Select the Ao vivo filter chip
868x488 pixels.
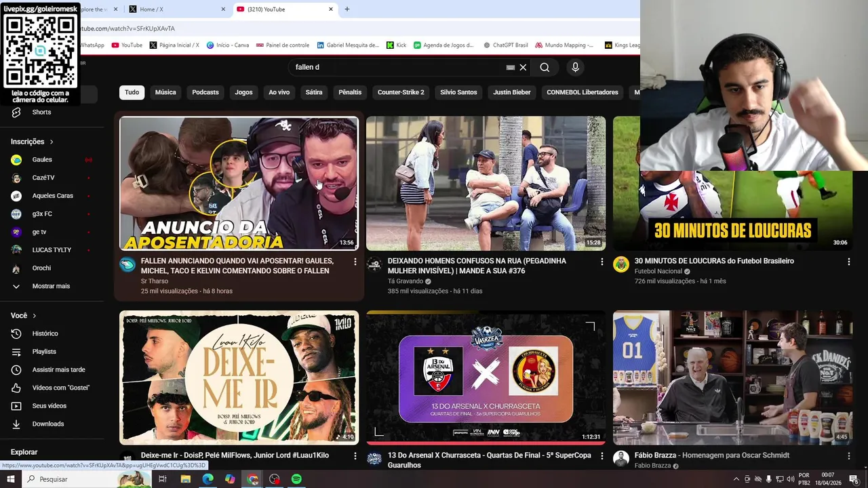279,92
